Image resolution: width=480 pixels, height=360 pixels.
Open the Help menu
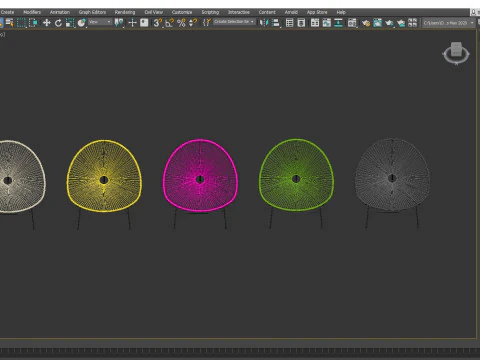pos(341,12)
